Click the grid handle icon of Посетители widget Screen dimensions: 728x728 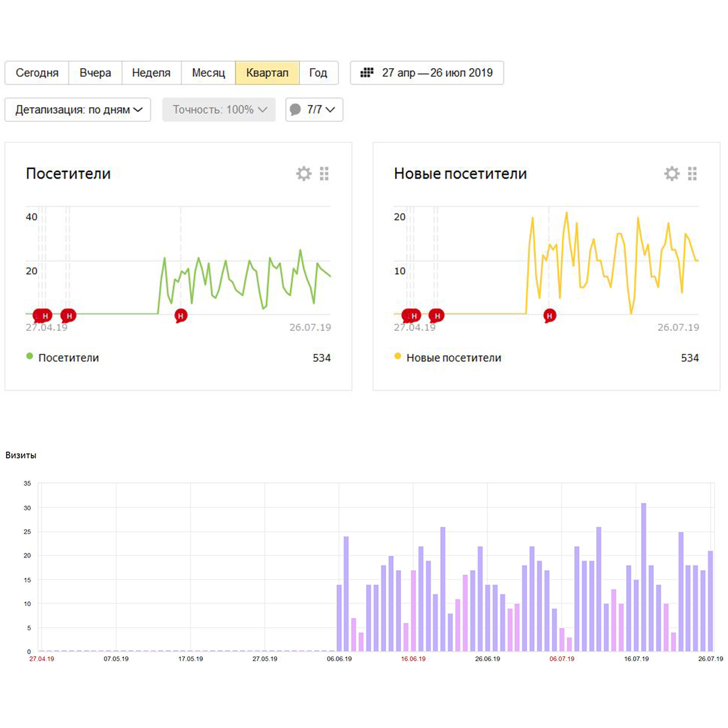[x=324, y=174]
